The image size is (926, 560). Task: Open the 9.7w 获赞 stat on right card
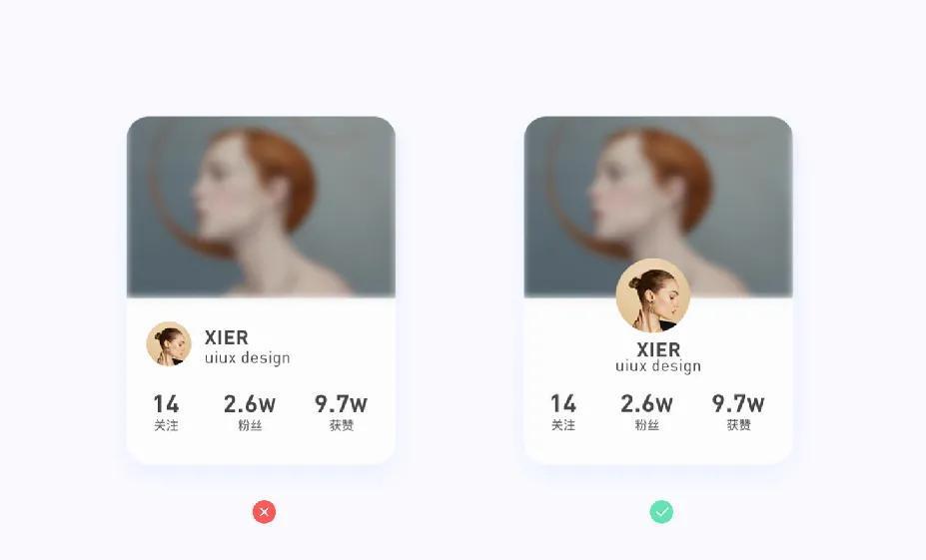(738, 412)
